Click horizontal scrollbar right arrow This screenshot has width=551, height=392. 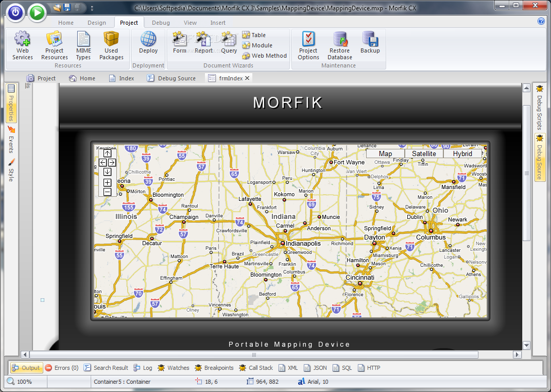click(516, 354)
